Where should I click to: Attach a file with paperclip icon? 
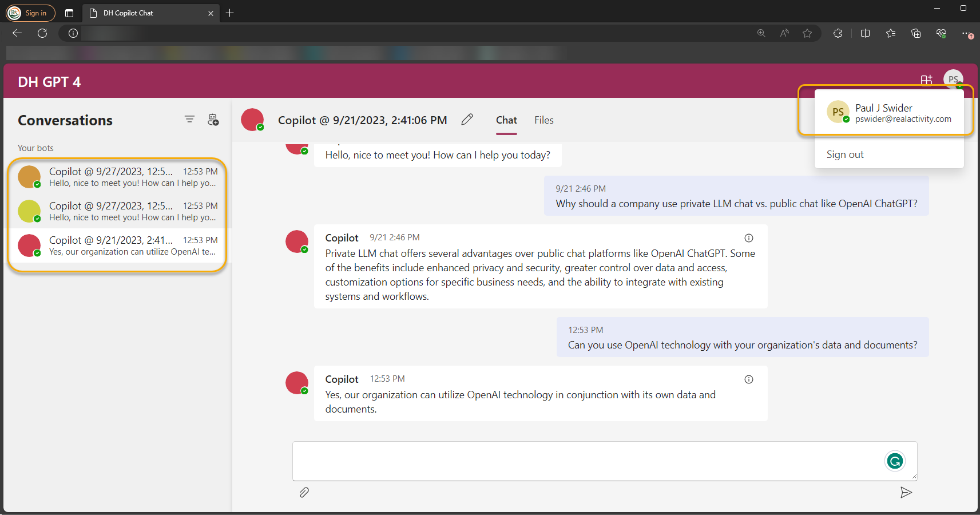[x=304, y=493]
